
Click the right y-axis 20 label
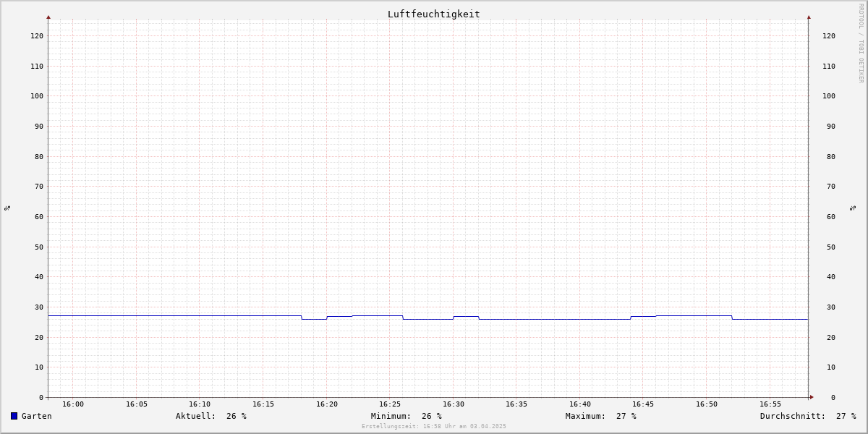click(x=831, y=337)
